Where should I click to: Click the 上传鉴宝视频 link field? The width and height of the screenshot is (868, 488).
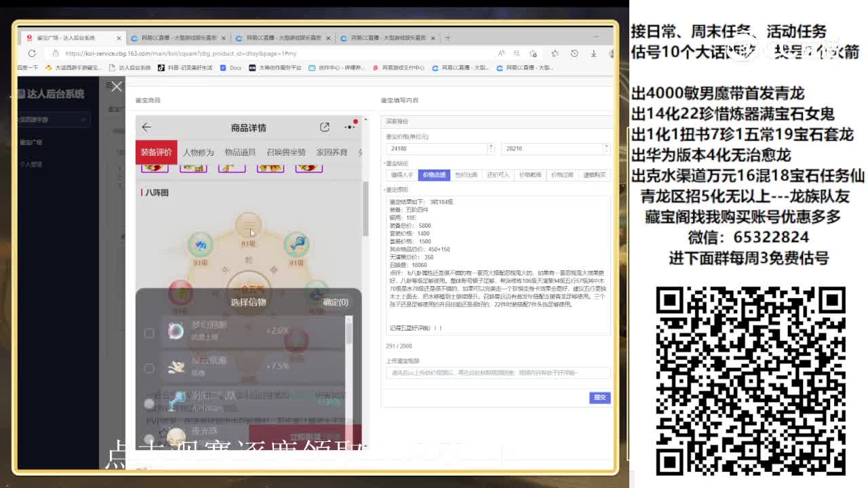click(x=498, y=373)
